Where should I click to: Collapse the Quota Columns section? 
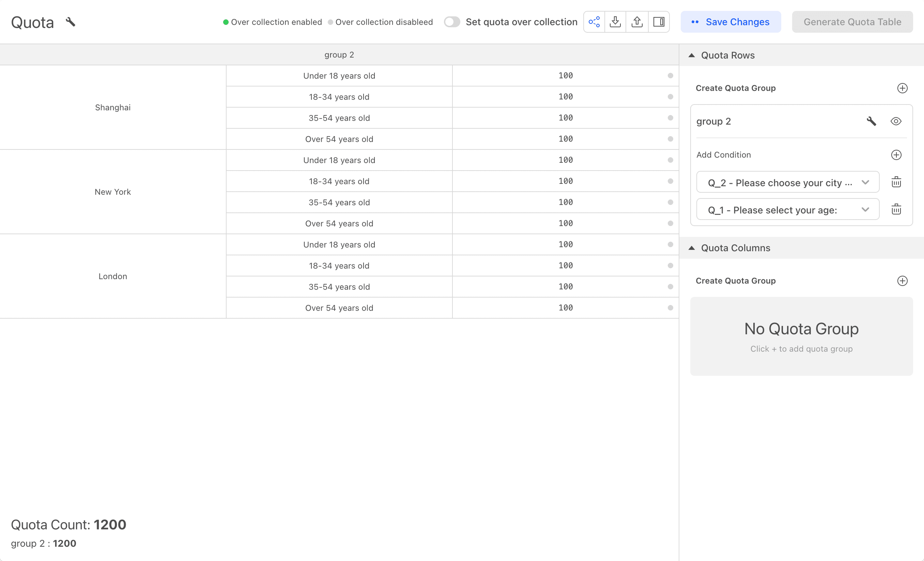point(692,248)
